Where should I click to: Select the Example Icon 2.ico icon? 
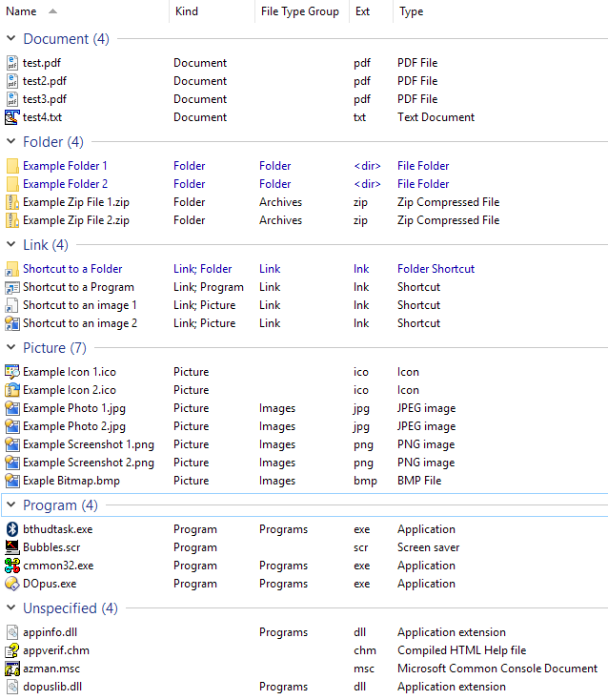coord(12,390)
